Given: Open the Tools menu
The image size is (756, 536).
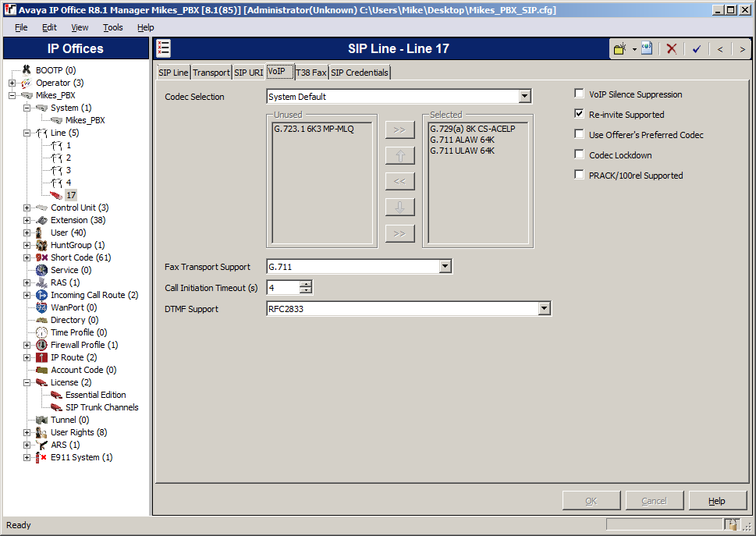Looking at the screenshot, I should [x=113, y=27].
